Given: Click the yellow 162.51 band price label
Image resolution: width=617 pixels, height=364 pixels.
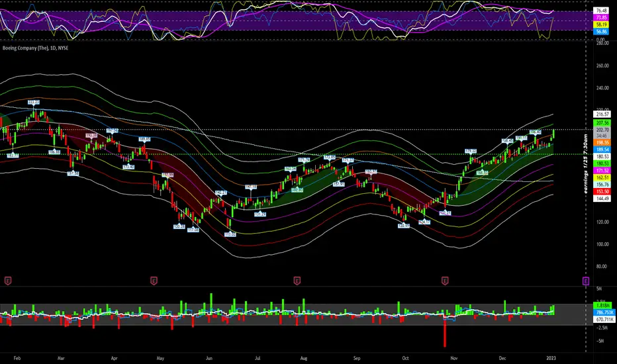Looking at the screenshot, I should (602, 177).
